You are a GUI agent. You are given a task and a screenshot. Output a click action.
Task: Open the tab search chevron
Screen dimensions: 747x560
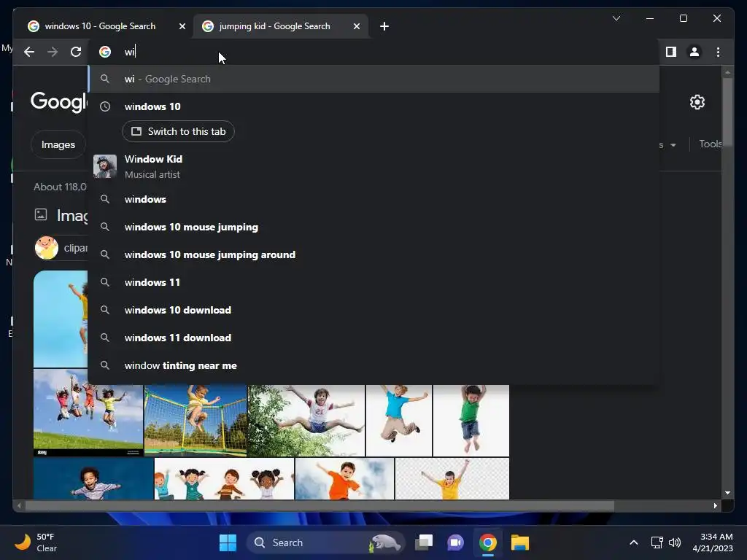pos(616,18)
